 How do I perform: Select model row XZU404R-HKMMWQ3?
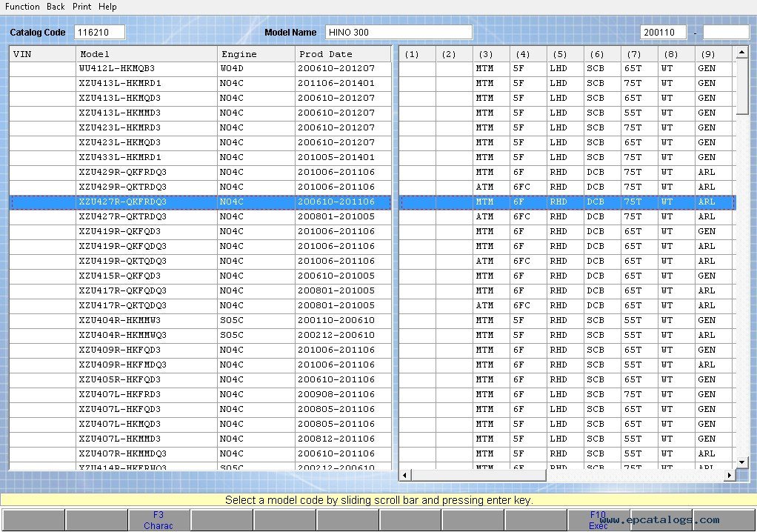[200, 335]
